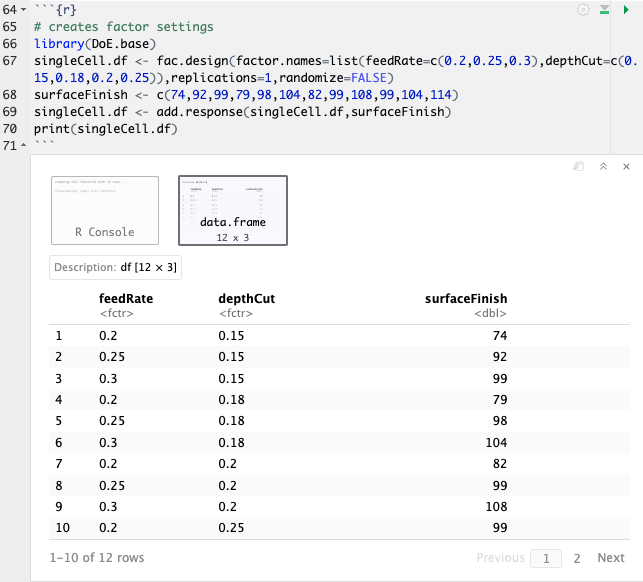Click surfaceFinish value 82 in row 7

500,463
